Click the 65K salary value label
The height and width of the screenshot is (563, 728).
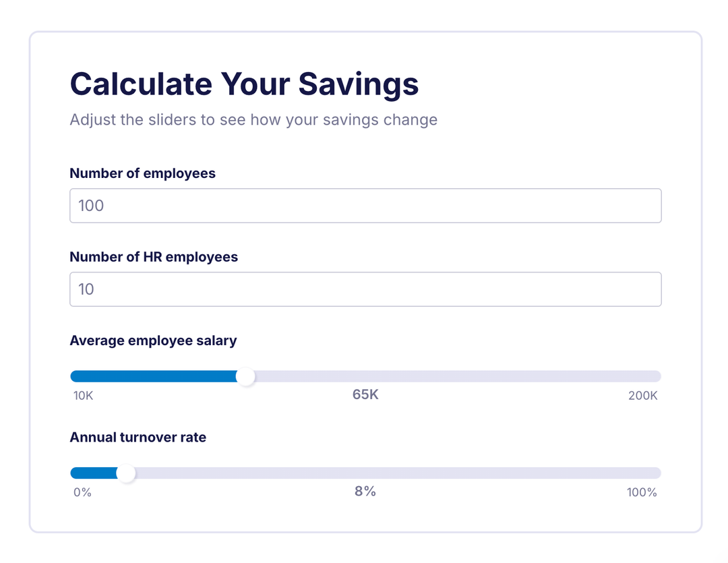365,395
